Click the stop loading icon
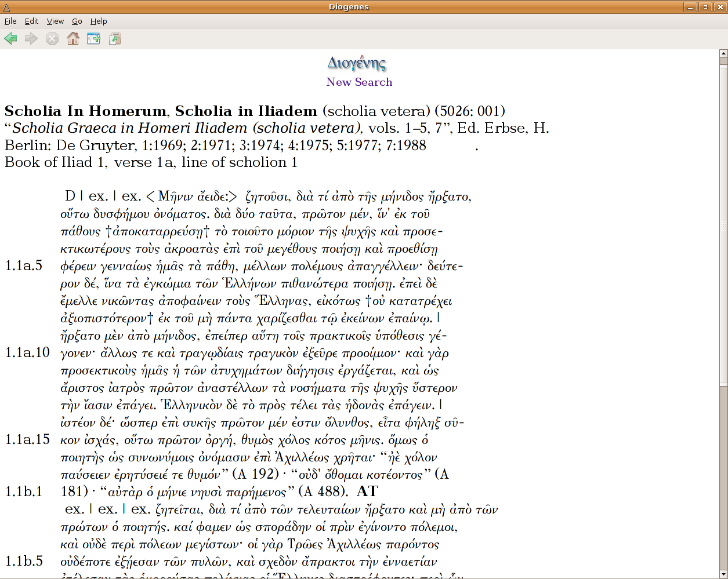This screenshot has height=579, width=728. click(x=52, y=39)
